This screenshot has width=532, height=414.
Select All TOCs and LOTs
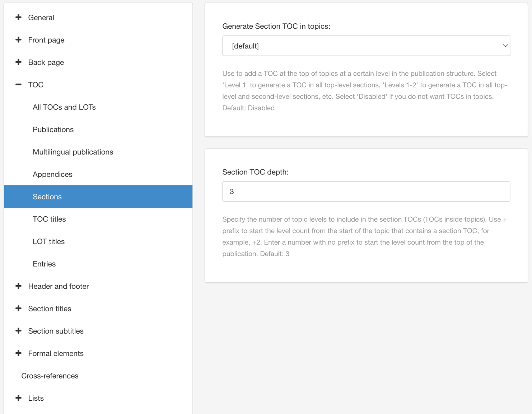[64, 107]
